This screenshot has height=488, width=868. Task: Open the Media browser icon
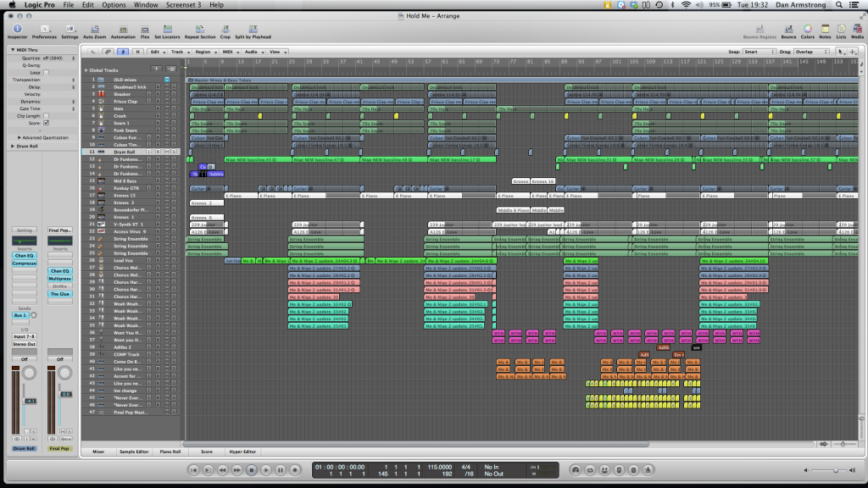click(858, 31)
